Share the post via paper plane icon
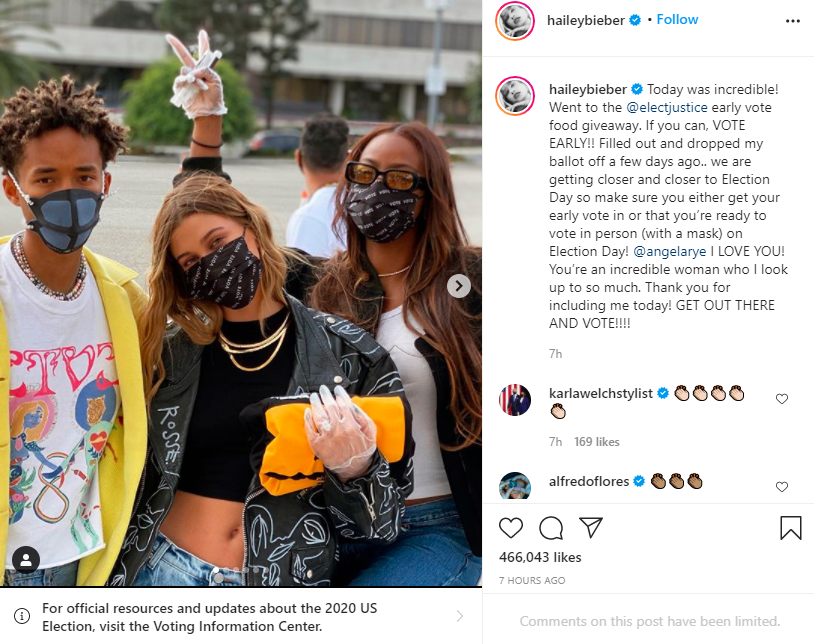 pyautogui.click(x=591, y=527)
